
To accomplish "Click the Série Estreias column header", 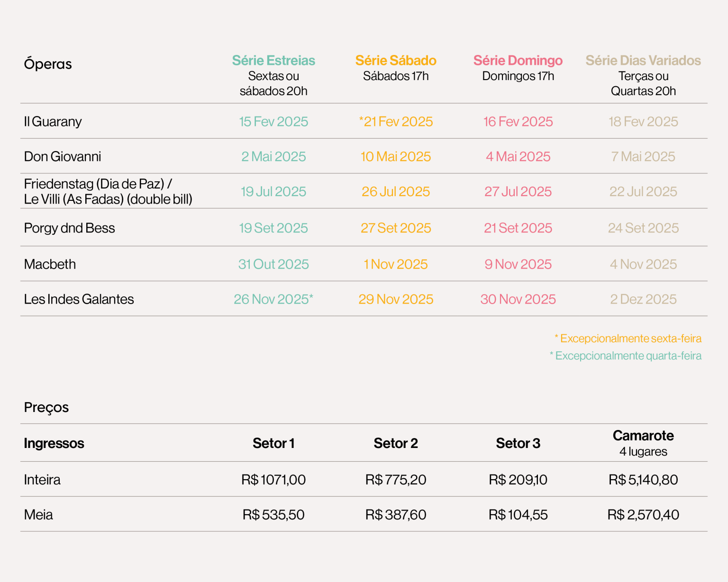I will pyautogui.click(x=273, y=61).
